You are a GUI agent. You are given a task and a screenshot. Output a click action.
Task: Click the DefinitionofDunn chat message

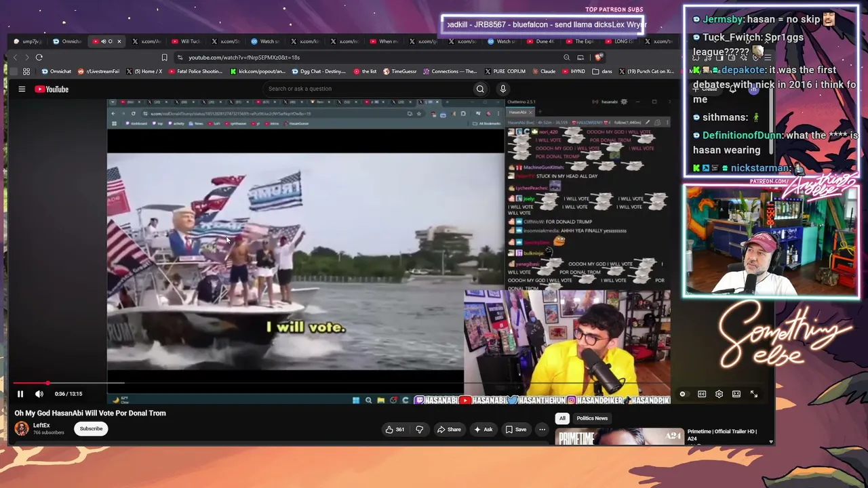(x=775, y=142)
